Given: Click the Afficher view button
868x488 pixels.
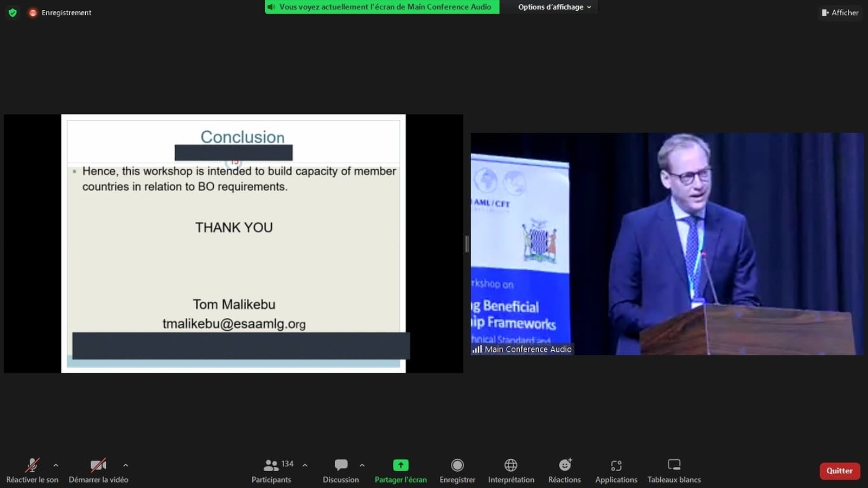Looking at the screenshot, I should pyautogui.click(x=840, y=12).
